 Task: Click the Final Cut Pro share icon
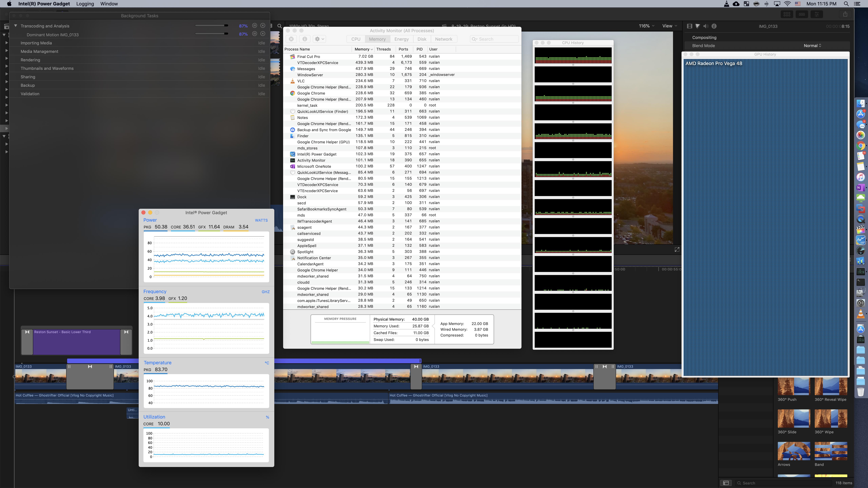(x=845, y=14)
